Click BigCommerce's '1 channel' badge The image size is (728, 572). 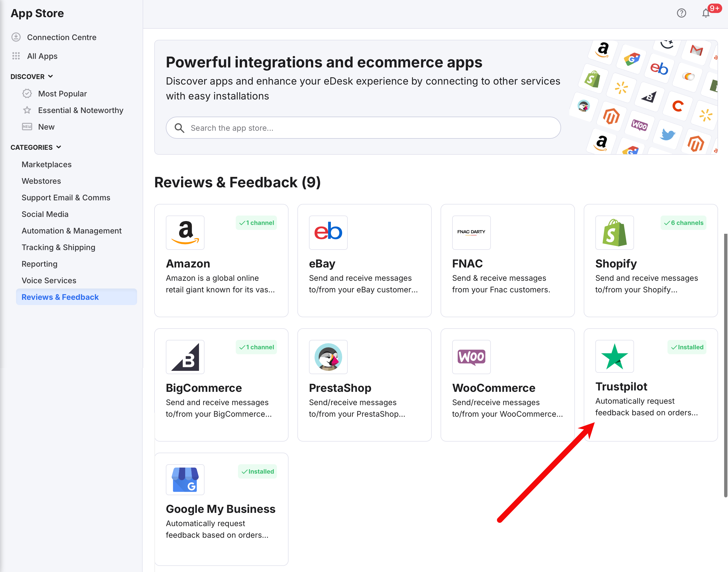point(256,347)
